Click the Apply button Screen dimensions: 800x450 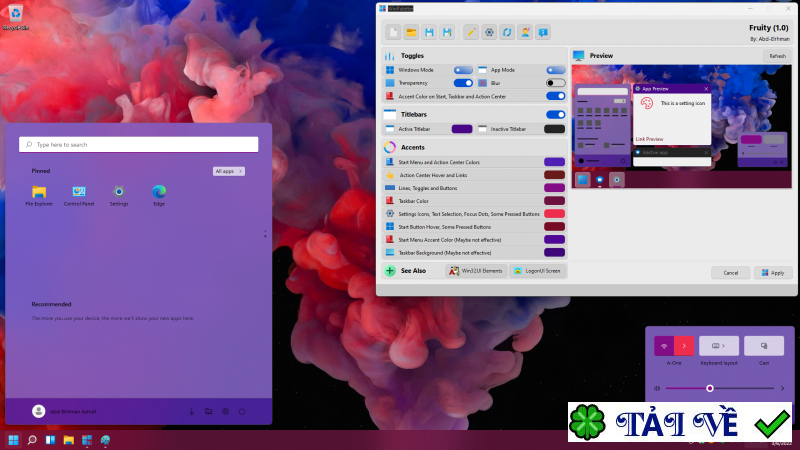774,272
